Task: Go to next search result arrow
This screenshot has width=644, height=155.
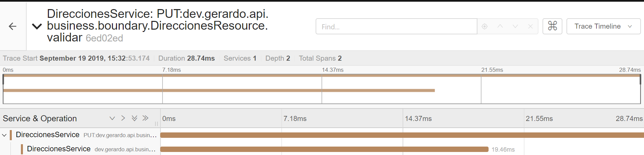Action: [515, 26]
